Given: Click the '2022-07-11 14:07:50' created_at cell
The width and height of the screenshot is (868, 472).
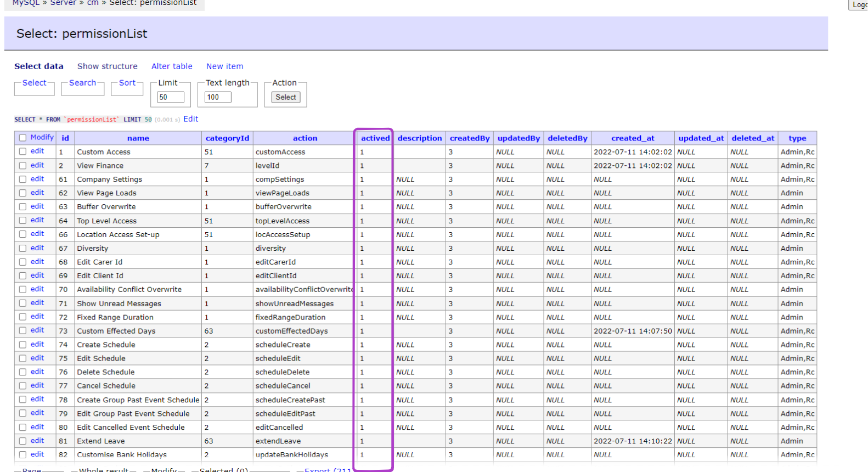Looking at the screenshot, I should (633, 331).
